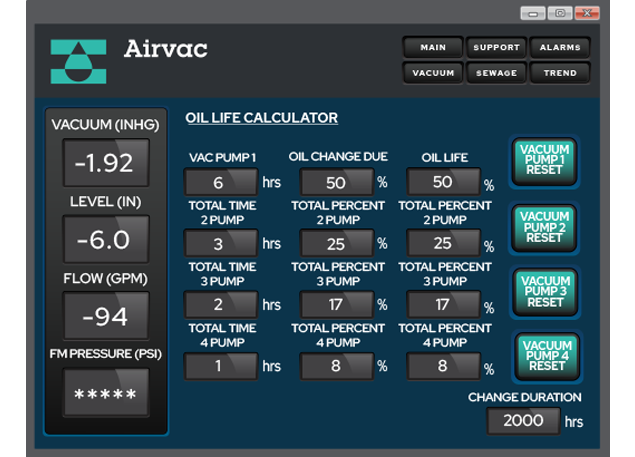Click the Oil Life percent field
This screenshot has height=457, width=635.
[443, 183]
